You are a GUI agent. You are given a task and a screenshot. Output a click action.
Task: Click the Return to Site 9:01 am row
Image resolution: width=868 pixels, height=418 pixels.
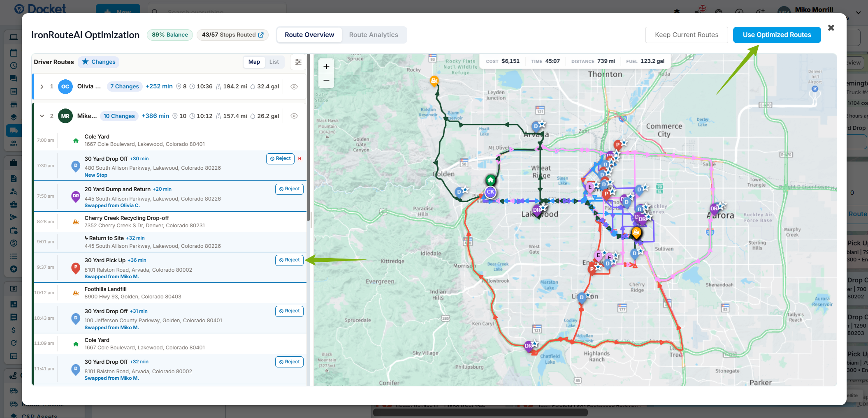pyautogui.click(x=170, y=242)
